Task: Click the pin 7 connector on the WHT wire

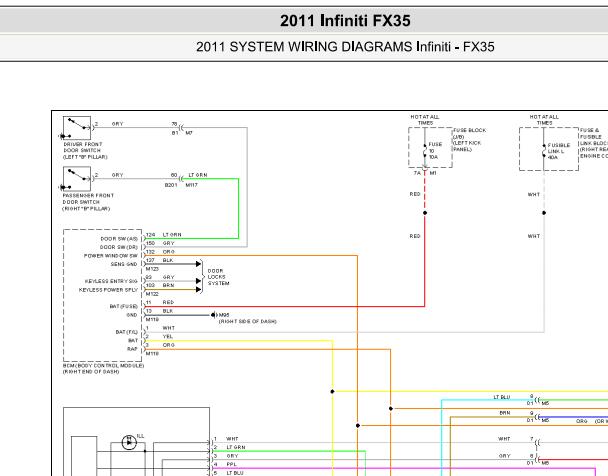Action: pos(537,443)
